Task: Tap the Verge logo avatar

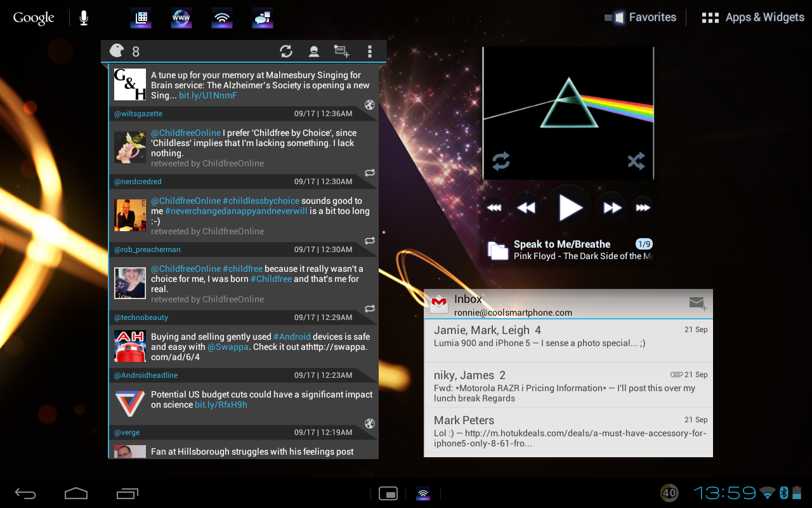Action: (130, 404)
